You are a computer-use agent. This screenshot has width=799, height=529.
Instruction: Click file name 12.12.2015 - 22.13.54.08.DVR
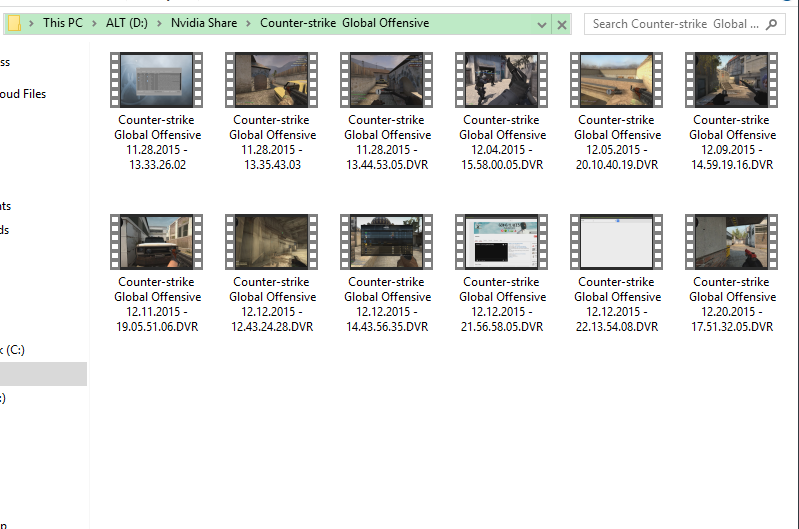617,304
